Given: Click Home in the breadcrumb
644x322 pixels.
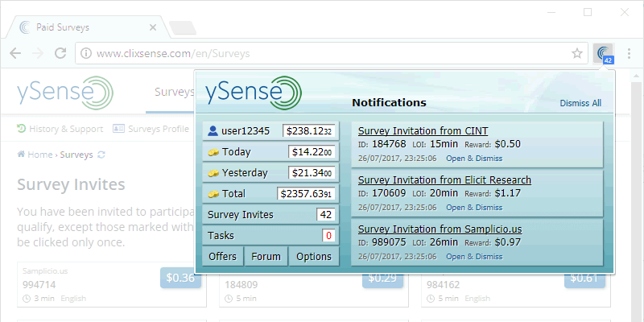Looking at the screenshot, I should coord(39,155).
